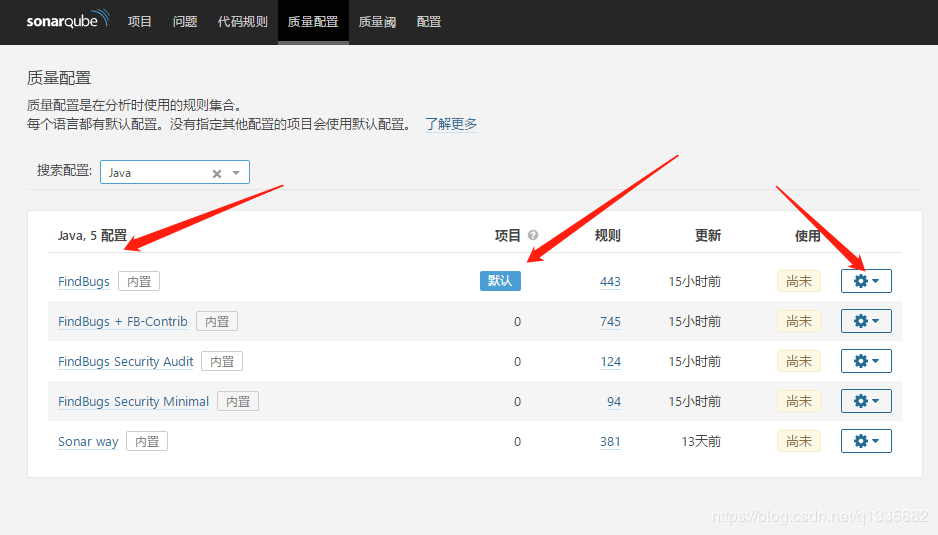Screen dimensions: 938x535
Task: Clear the Java language filter
Action: pos(217,174)
